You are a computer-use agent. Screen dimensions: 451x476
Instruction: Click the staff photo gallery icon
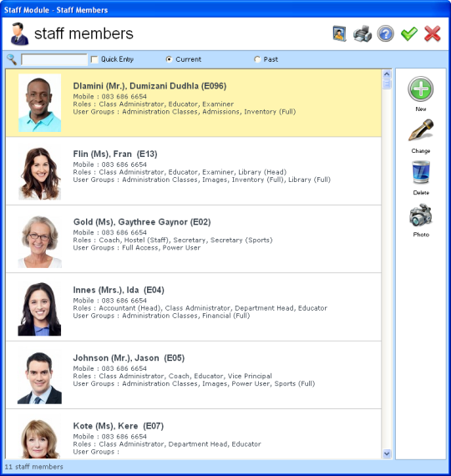[x=339, y=33]
